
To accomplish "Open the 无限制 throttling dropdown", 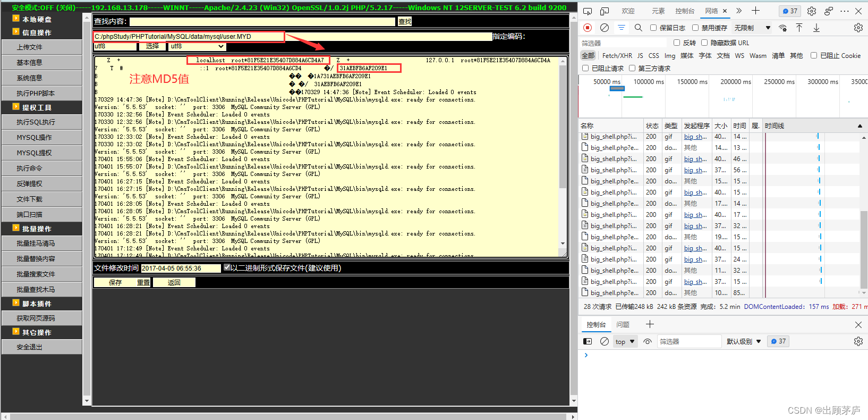I will click(752, 28).
